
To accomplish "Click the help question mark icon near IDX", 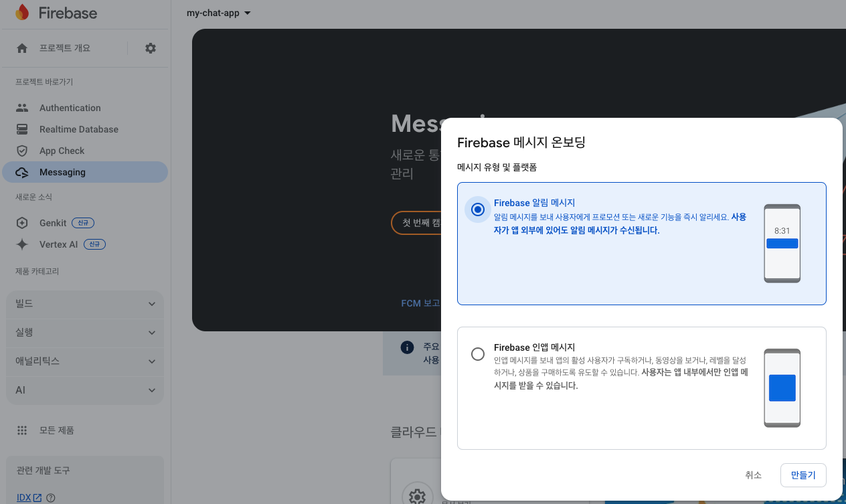I will point(50,497).
